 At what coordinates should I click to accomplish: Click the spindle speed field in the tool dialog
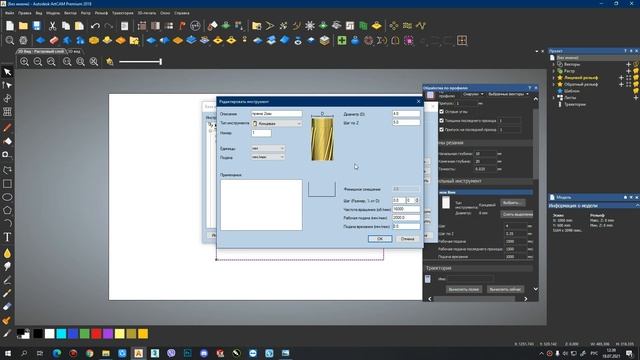406,209
